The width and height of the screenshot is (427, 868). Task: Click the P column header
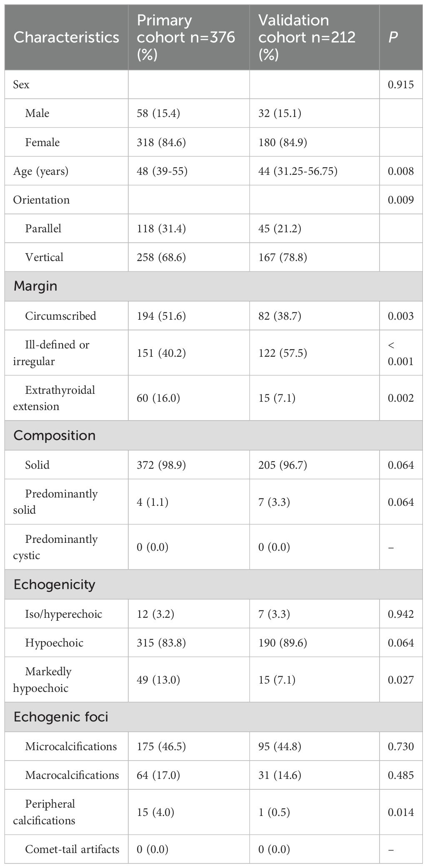coord(393,37)
